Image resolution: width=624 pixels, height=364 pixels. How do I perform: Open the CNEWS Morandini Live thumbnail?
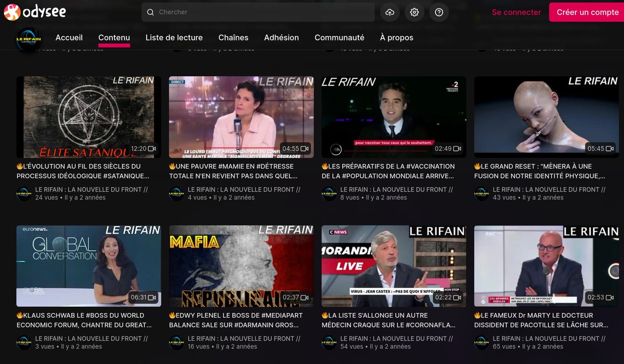click(x=394, y=266)
